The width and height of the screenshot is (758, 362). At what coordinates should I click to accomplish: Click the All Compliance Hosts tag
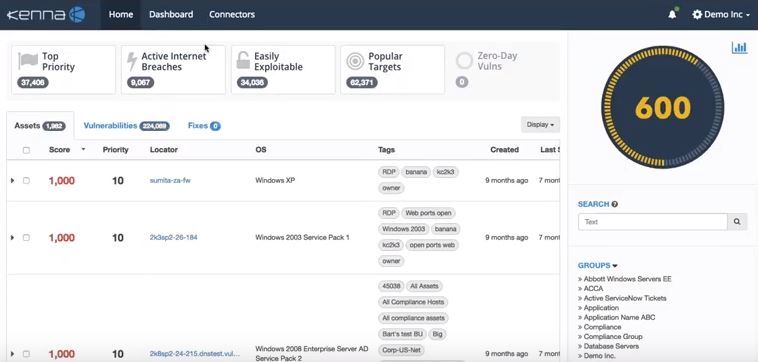click(413, 302)
